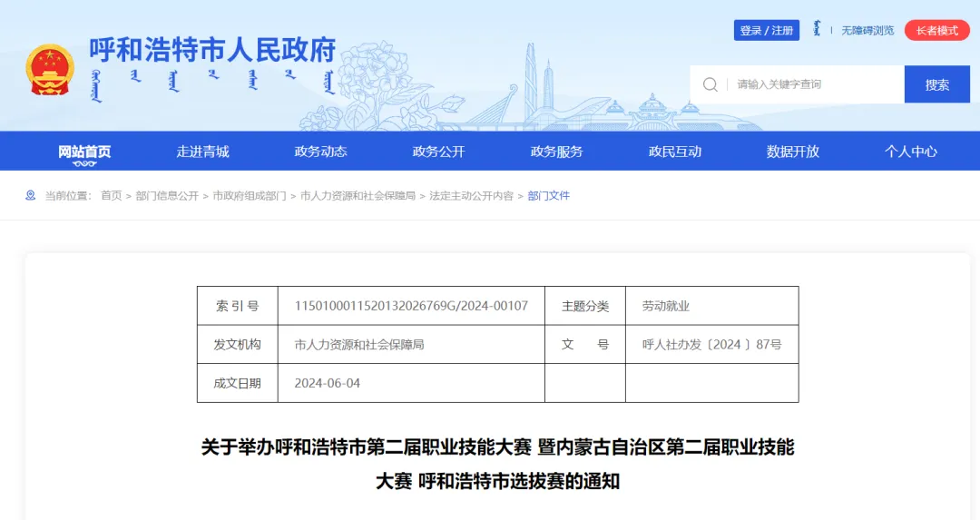Screen dimensions: 980x520
Task: Follow the 市人力资源和社会保障局 breadcrumb link
Action: pyautogui.click(x=358, y=195)
